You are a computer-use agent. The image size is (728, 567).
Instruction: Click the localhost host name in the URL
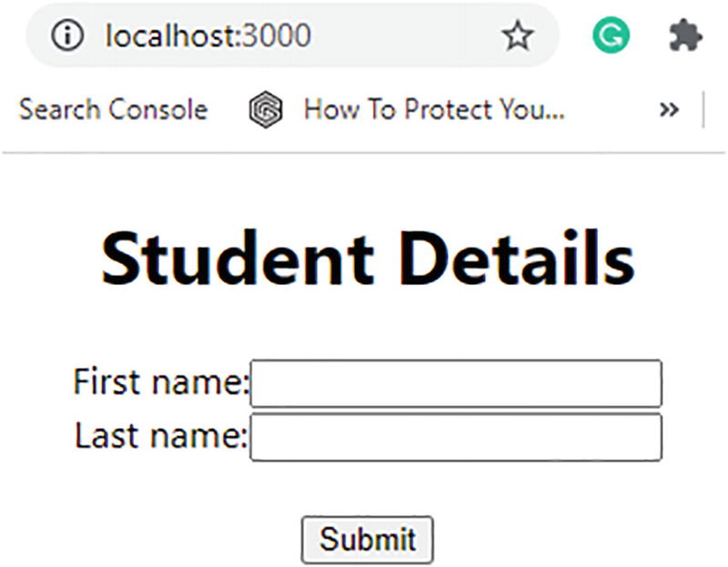point(171,36)
